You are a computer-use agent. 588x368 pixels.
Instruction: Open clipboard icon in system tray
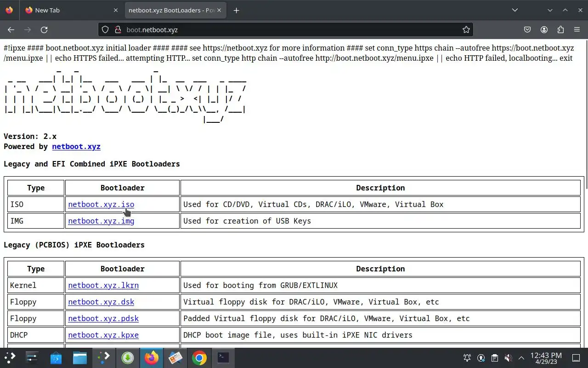[x=495, y=358]
